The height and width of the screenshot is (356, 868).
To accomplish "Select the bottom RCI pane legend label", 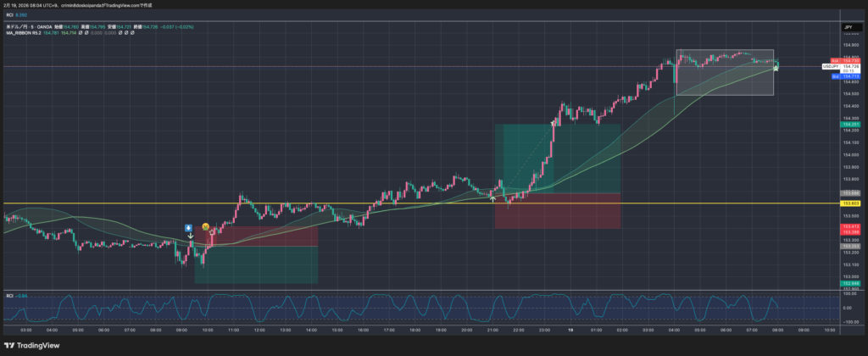I will [14, 295].
